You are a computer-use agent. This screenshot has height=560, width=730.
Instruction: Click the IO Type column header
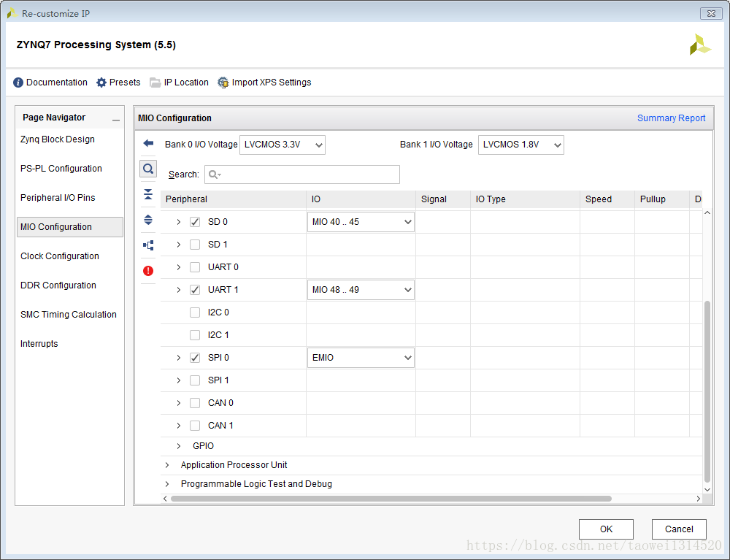(525, 199)
